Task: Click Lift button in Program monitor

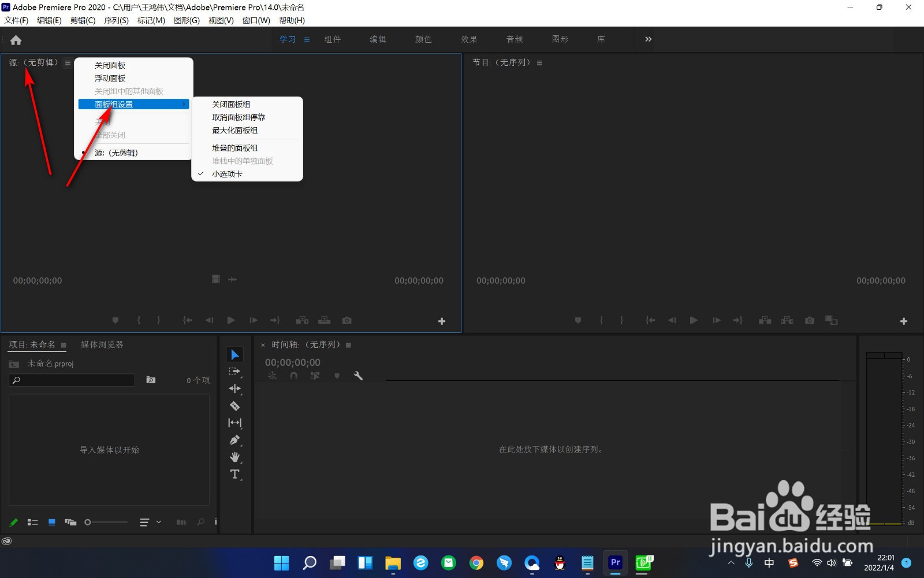Action: (x=765, y=320)
